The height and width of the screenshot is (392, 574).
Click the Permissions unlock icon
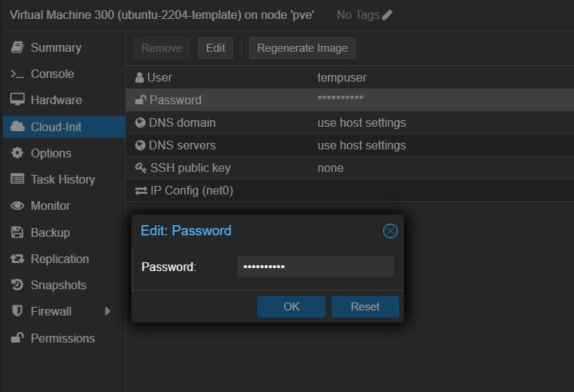tap(17, 338)
